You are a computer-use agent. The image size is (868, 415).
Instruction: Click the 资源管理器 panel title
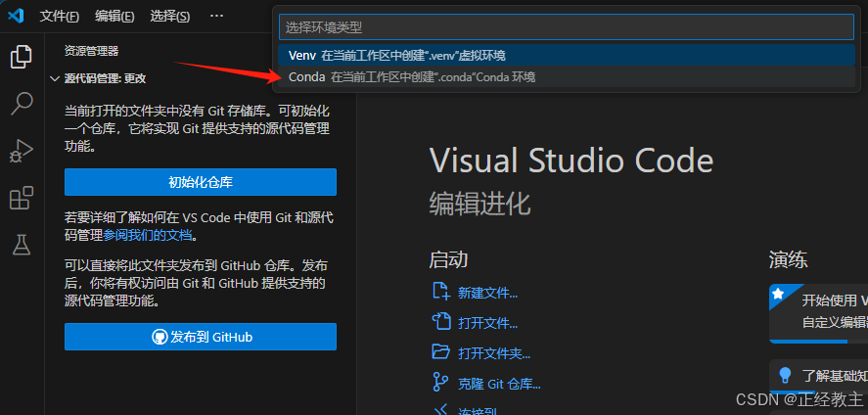pyautogui.click(x=91, y=52)
